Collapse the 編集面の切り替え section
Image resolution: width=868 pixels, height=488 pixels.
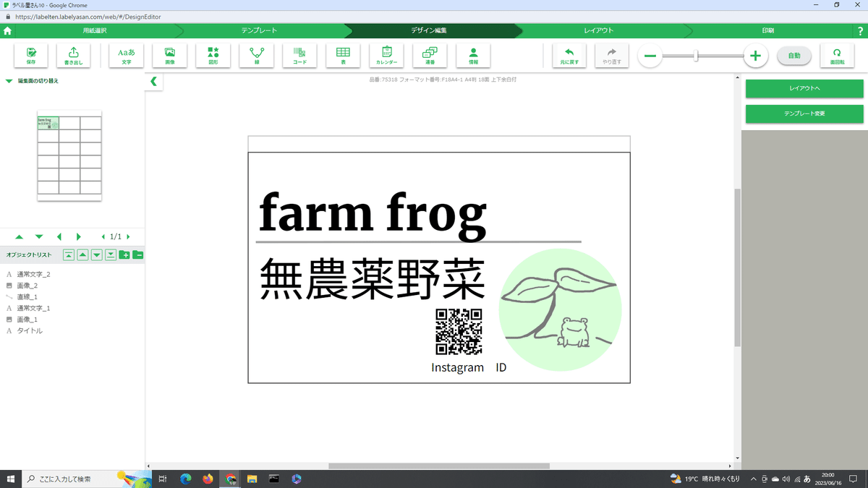[x=9, y=81]
